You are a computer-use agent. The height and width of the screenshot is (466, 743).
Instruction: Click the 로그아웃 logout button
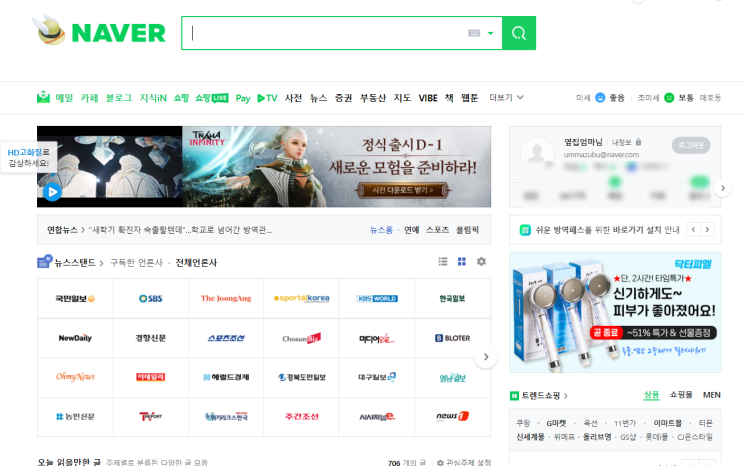691,145
